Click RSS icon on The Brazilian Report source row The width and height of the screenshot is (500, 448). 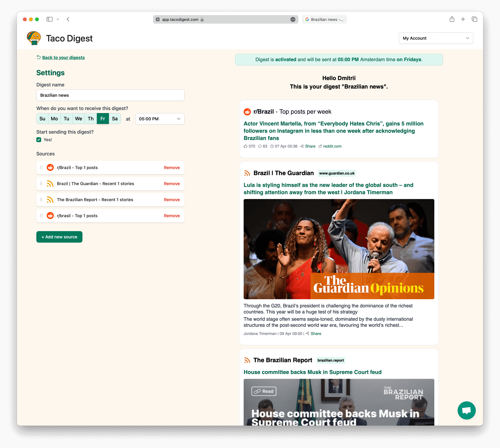[50, 199]
